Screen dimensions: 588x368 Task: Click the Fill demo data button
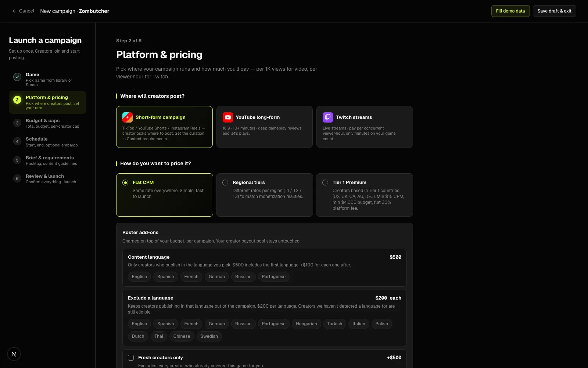(x=510, y=11)
